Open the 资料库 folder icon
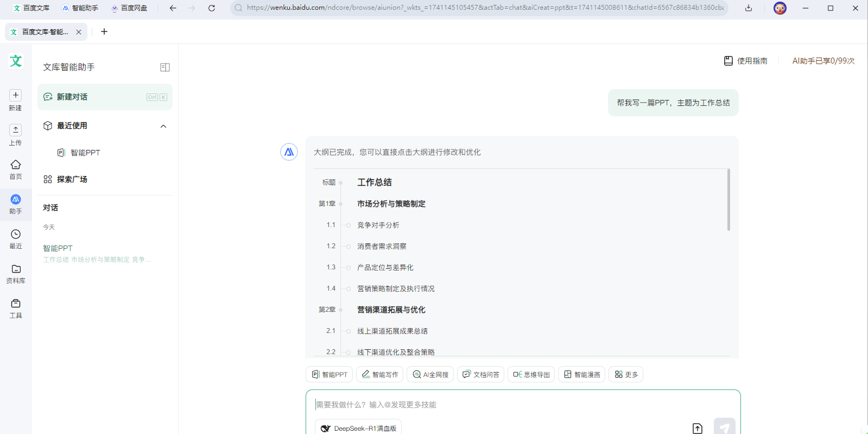This screenshot has height=434, width=868. 16,269
